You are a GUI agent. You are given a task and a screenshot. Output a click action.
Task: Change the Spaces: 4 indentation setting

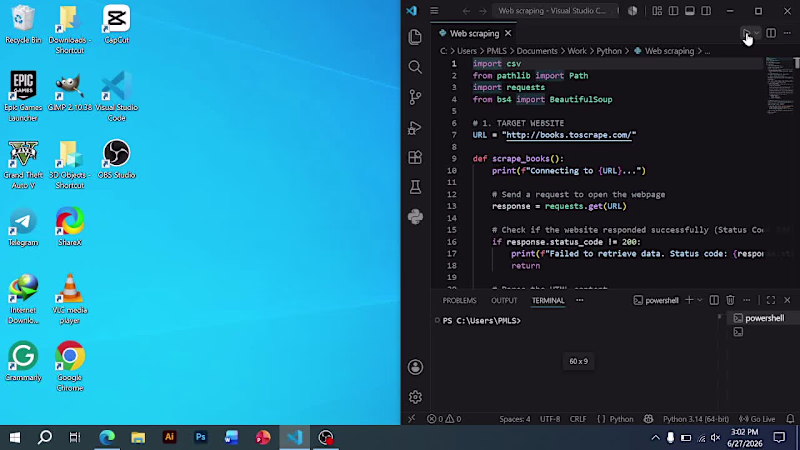click(514, 419)
